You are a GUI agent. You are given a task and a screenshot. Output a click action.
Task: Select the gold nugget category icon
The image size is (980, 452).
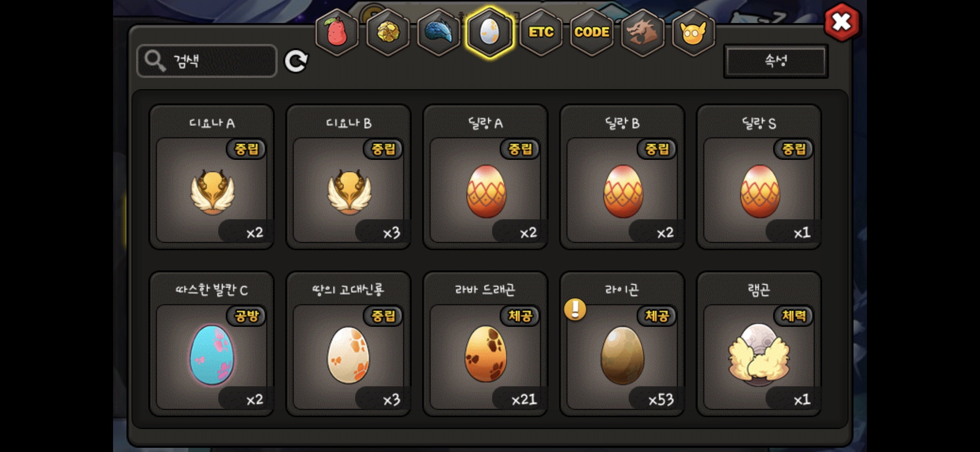[x=388, y=32]
